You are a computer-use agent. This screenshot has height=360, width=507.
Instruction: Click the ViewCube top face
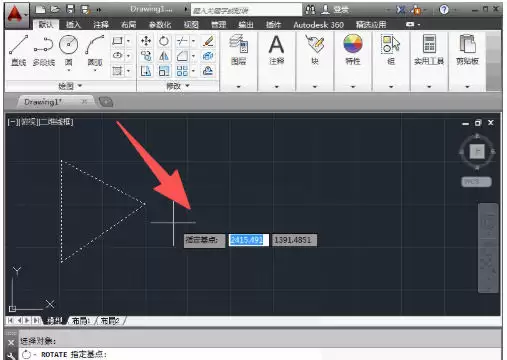pyautogui.click(x=477, y=152)
